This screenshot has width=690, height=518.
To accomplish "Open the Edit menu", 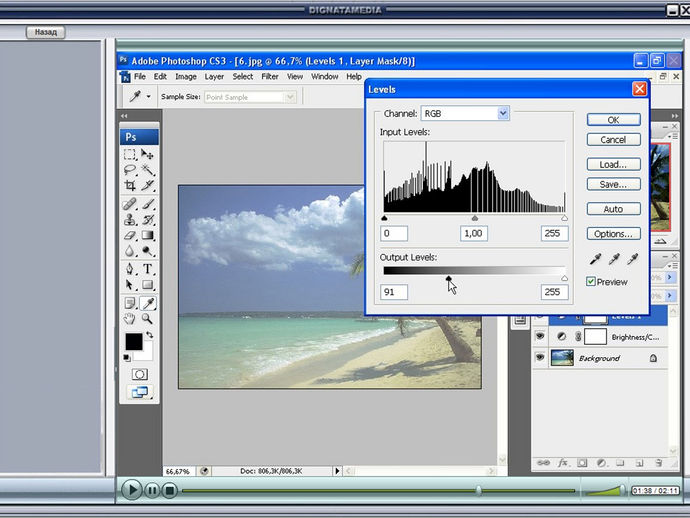I will coord(160,77).
